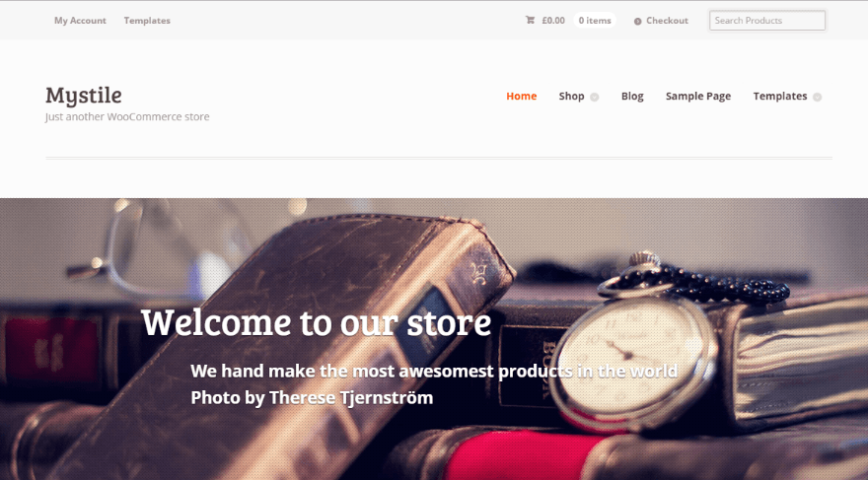
Task: Open the Sample Page menu item
Action: (x=698, y=97)
